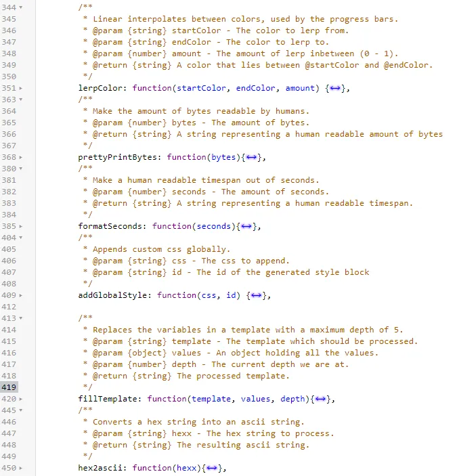Image resolution: width=457 pixels, height=476 pixels.
Task: Click the '@param {object} values' comment line
Action: point(236,353)
